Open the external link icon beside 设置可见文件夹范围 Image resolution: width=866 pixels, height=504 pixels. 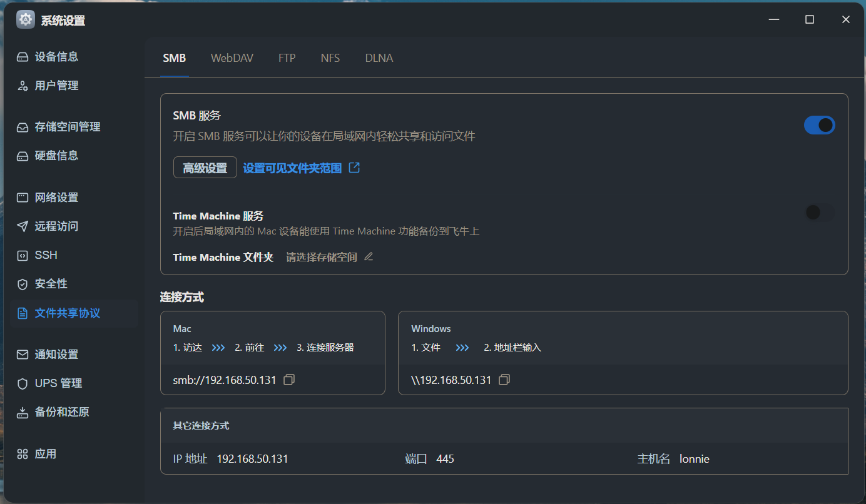pos(354,168)
